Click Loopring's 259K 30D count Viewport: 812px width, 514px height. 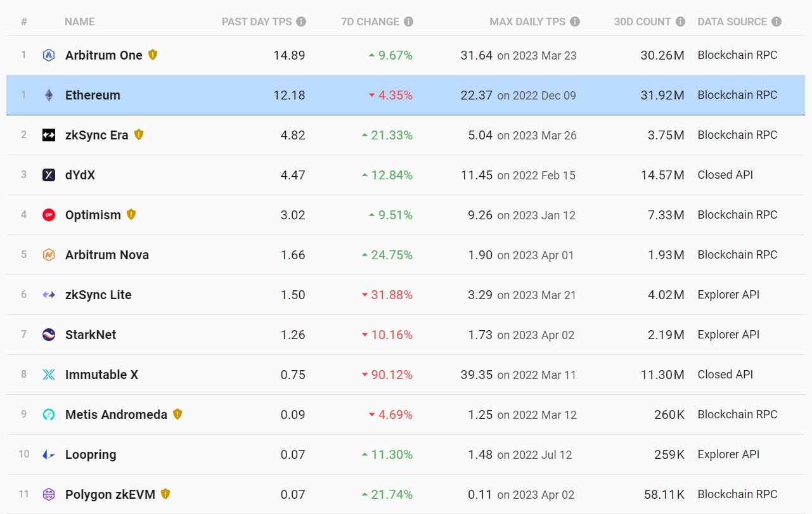coord(669,454)
